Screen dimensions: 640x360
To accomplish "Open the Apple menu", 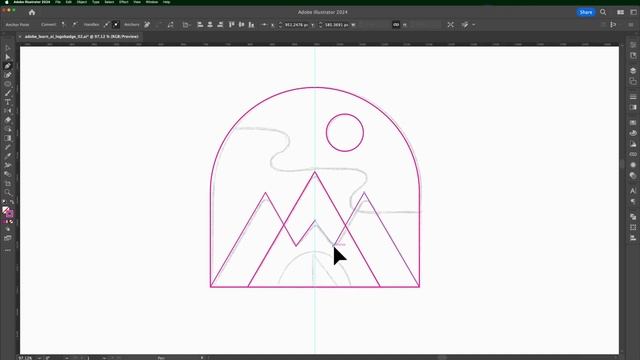I will [x=7, y=2].
